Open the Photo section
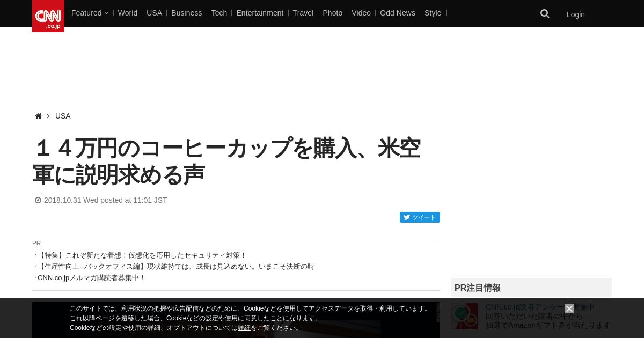 333,13
